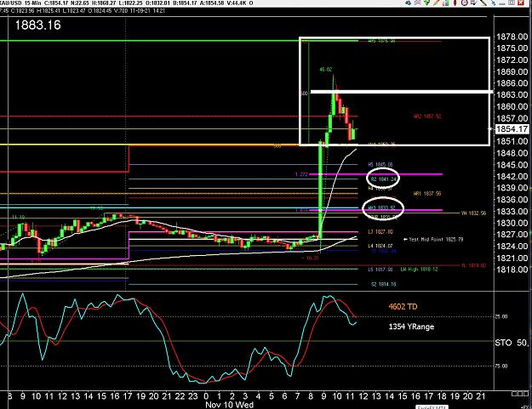
Task: Click hour 23 on the time axis
Action: pos(193,395)
